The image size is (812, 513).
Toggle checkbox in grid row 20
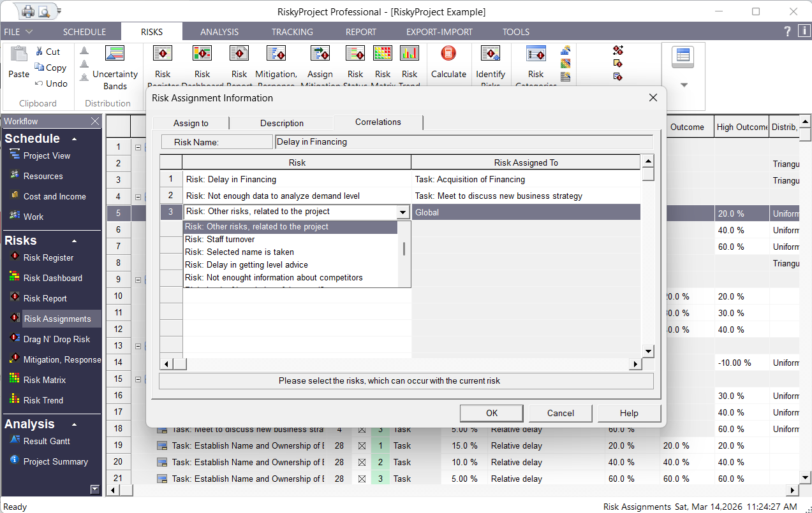362,462
